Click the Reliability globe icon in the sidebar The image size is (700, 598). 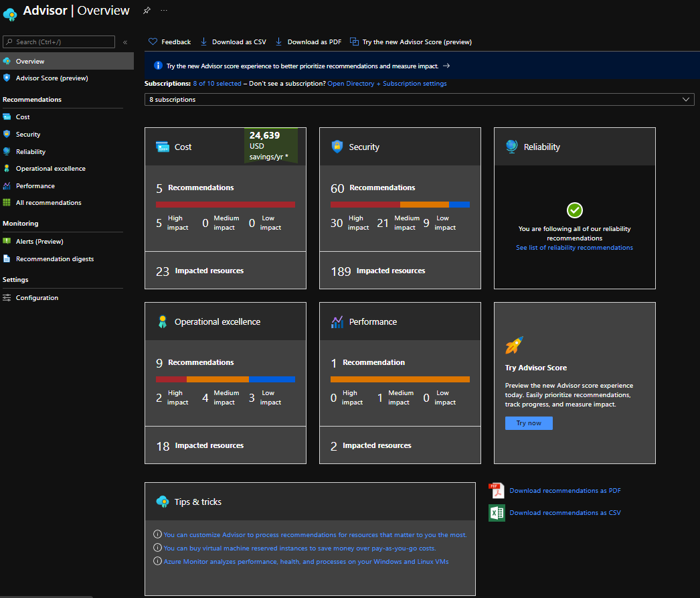(7, 151)
